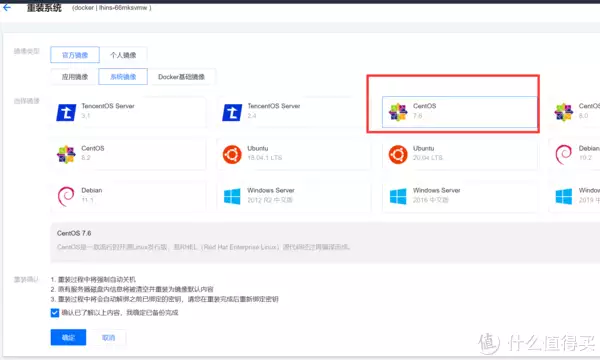Choose TencentOS Server 3.1 image icon
The height and width of the screenshot is (360, 600).
pos(66,112)
